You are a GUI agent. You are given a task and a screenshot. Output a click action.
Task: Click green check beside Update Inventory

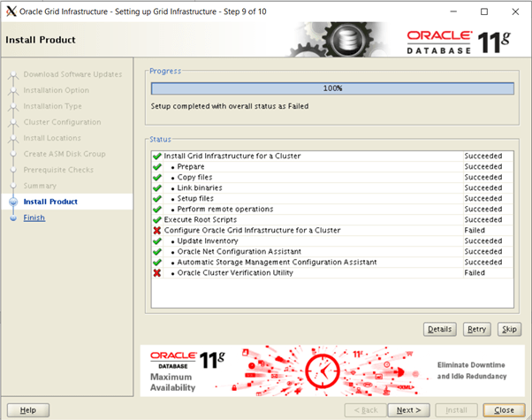157,241
